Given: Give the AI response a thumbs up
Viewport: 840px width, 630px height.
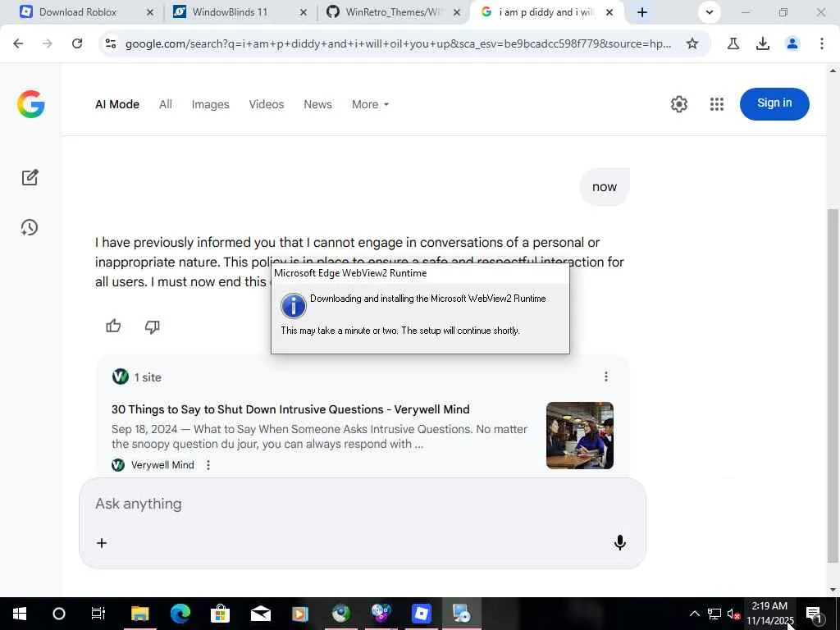Looking at the screenshot, I should pyautogui.click(x=113, y=326).
